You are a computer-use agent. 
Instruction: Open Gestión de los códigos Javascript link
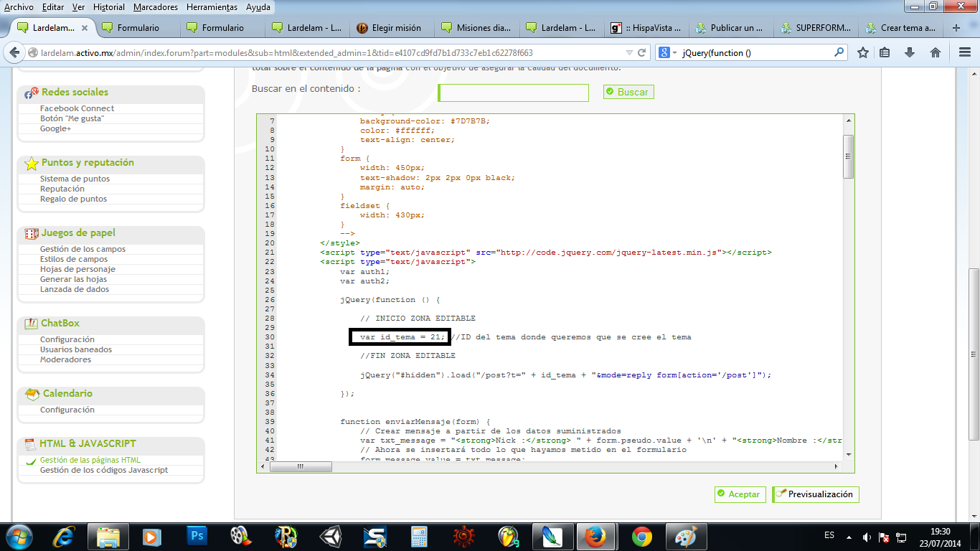tap(104, 470)
